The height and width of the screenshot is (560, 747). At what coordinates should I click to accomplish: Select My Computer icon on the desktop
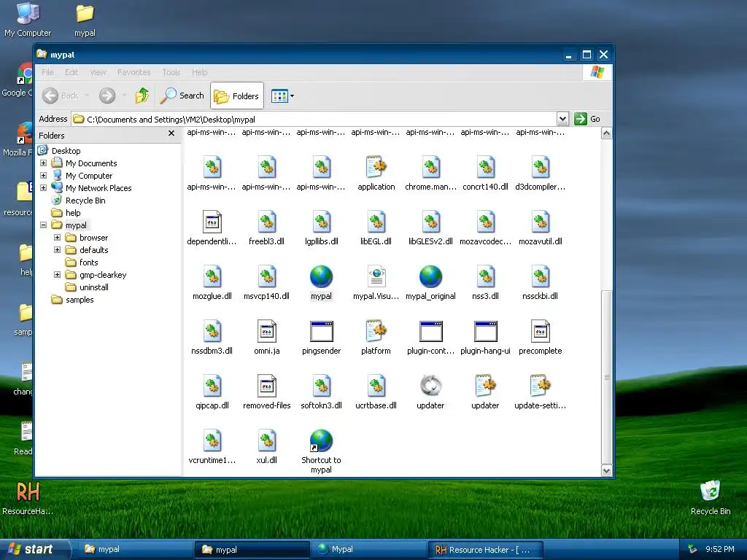click(x=28, y=20)
